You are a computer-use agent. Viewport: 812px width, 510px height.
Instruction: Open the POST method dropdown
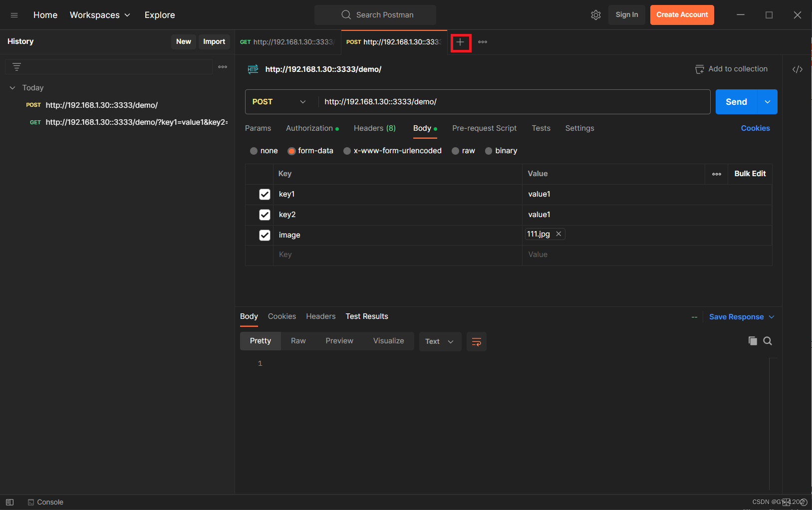(x=279, y=102)
